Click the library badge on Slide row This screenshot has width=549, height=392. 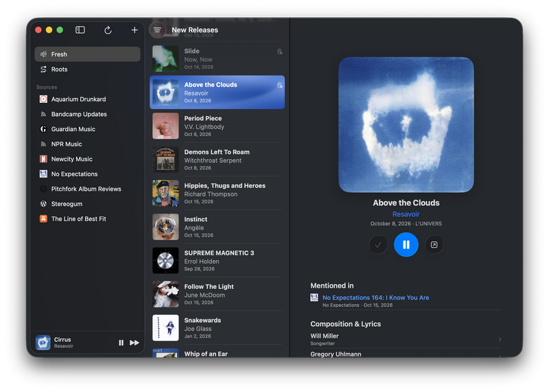(279, 52)
